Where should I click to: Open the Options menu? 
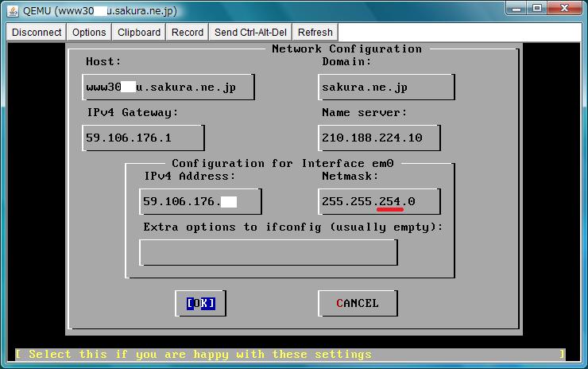tap(89, 33)
